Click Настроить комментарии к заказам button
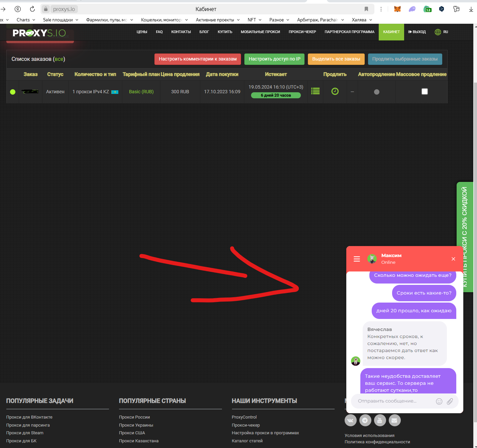The width and height of the screenshot is (477, 448). pyautogui.click(x=198, y=59)
